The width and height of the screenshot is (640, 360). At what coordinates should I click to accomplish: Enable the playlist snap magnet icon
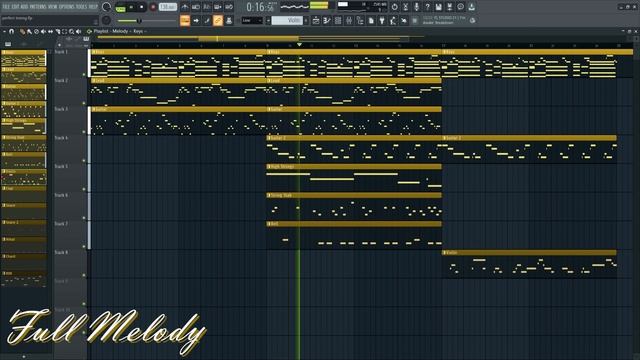point(11,31)
